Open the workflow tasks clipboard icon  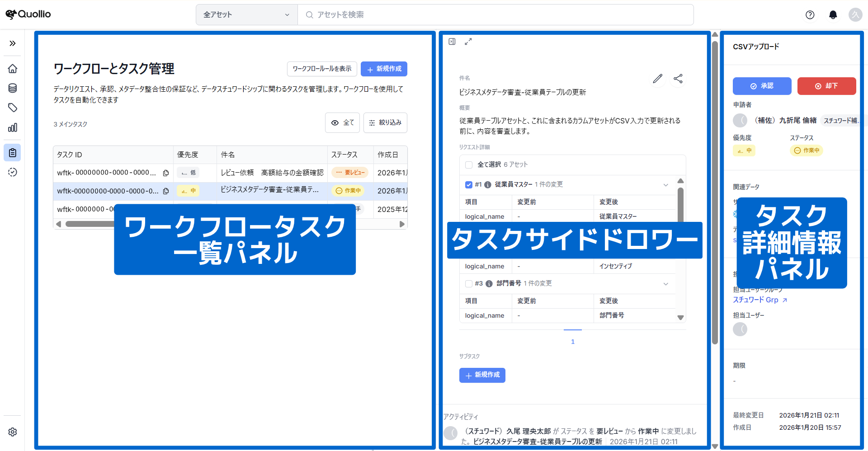coord(13,153)
